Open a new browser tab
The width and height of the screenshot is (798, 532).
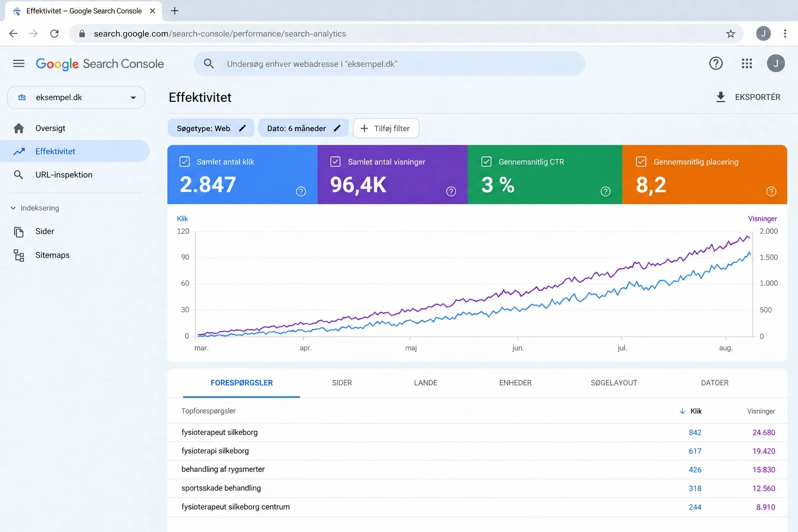click(x=175, y=11)
